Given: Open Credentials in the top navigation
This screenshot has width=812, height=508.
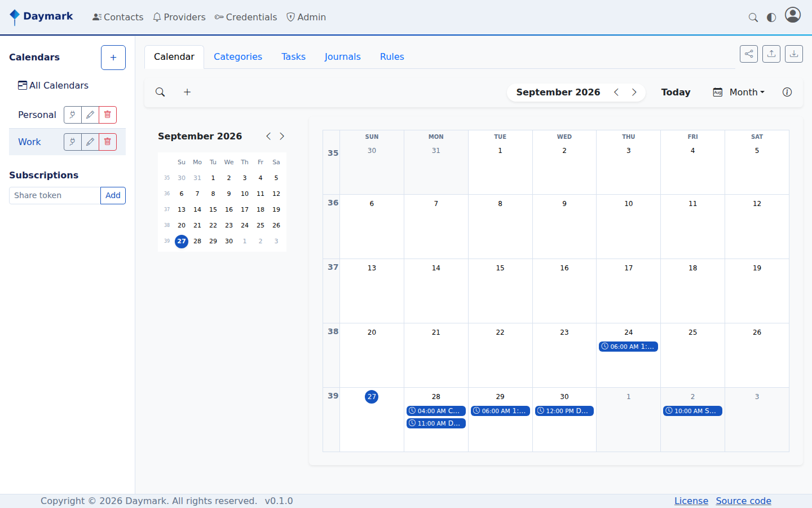Looking at the screenshot, I should coord(246,17).
